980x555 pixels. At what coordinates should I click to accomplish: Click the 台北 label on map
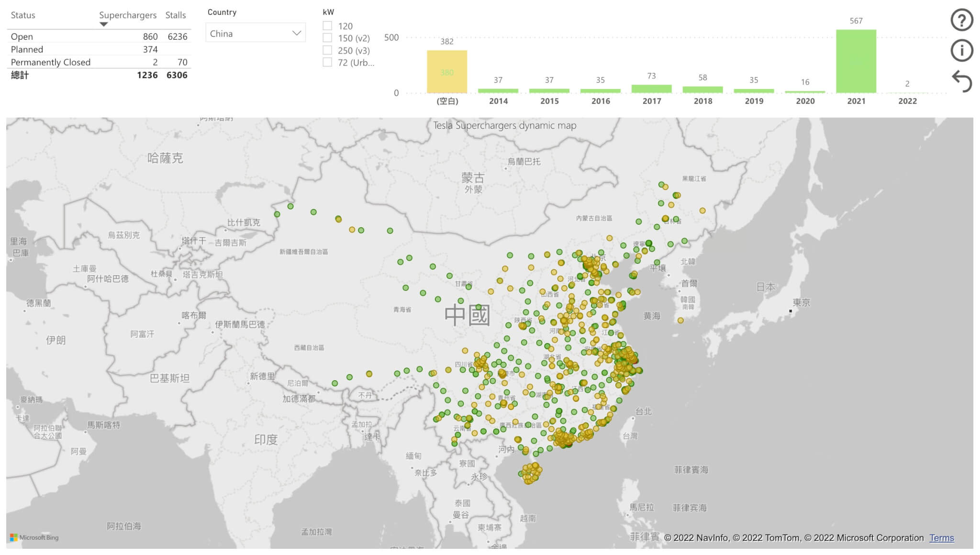point(643,411)
